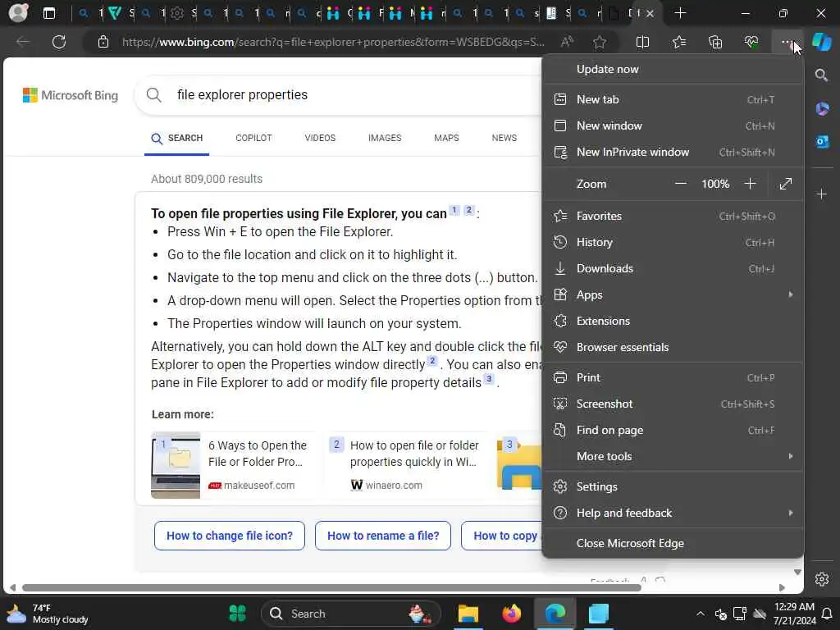
Task: Toggle split screen icon
Action: (x=642, y=42)
